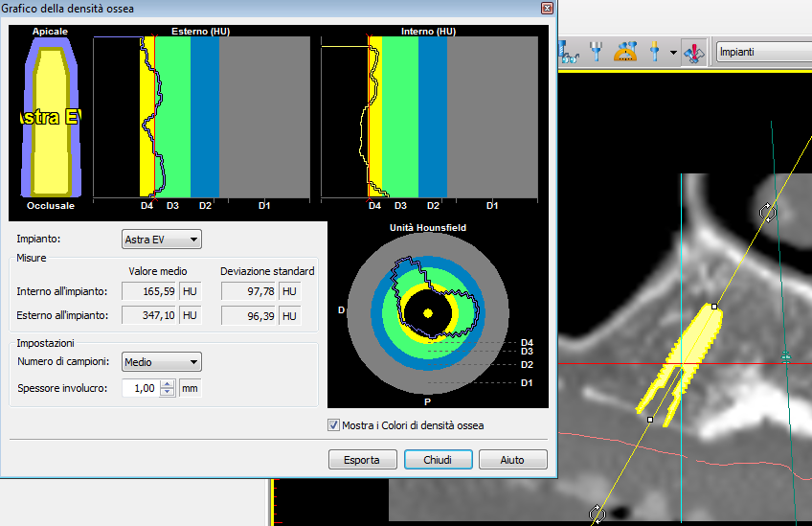Click the gray D1 band in Esterno graph
This screenshot has height=526, width=812.
264,117
